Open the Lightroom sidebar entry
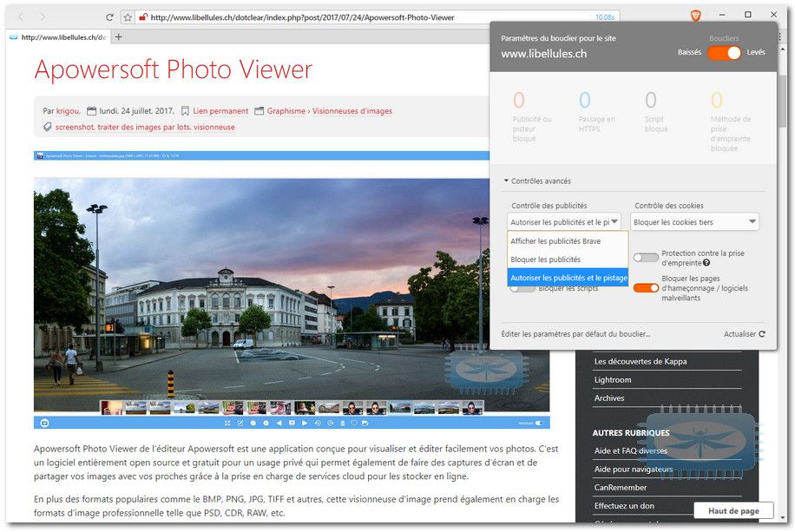 click(613, 379)
